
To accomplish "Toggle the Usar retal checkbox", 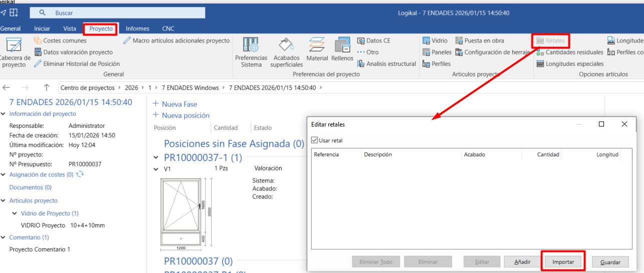I will click(315, 140).
